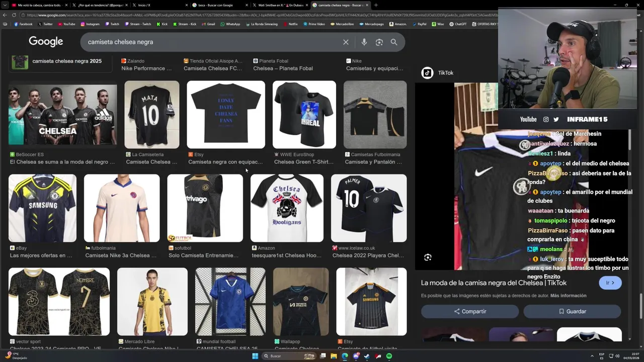Open 'Más información' copyright link

[x=568, y=296]
